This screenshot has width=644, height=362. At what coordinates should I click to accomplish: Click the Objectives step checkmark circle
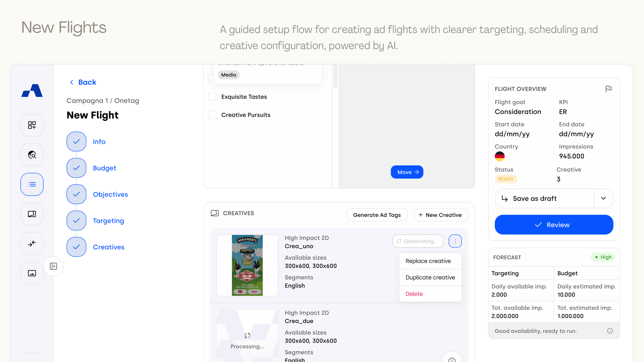(x=76, y=194)
